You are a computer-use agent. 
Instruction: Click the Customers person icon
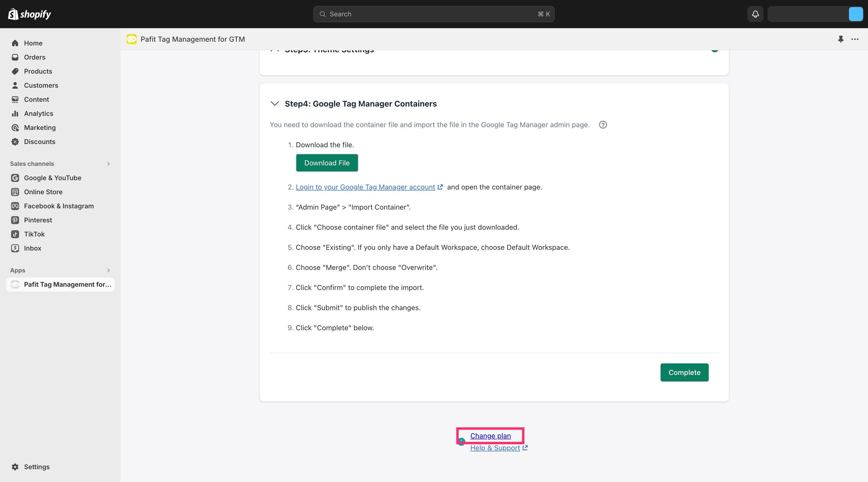click(15, 85)
